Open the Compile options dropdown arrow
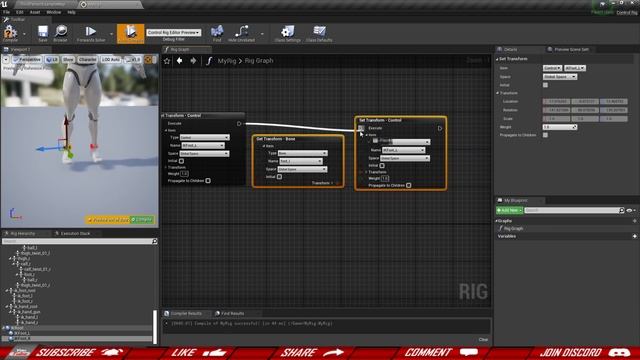 pos(24,34)
